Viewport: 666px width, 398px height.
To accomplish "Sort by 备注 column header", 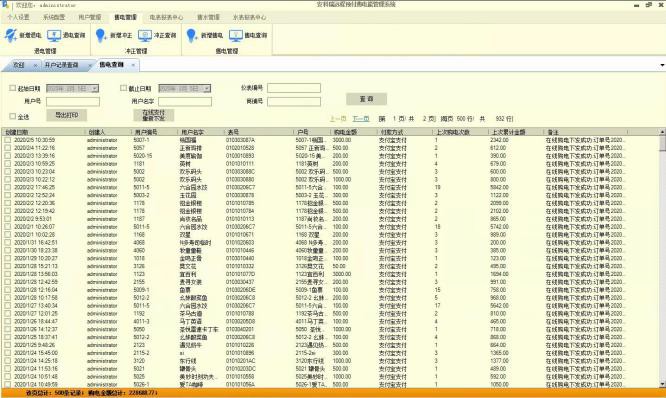I will click(586, 132).
